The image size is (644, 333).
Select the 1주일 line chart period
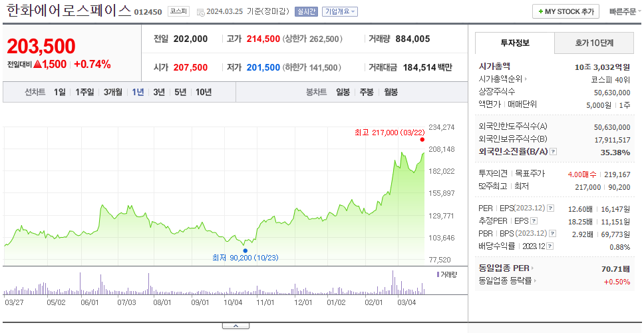coord(84,92)
